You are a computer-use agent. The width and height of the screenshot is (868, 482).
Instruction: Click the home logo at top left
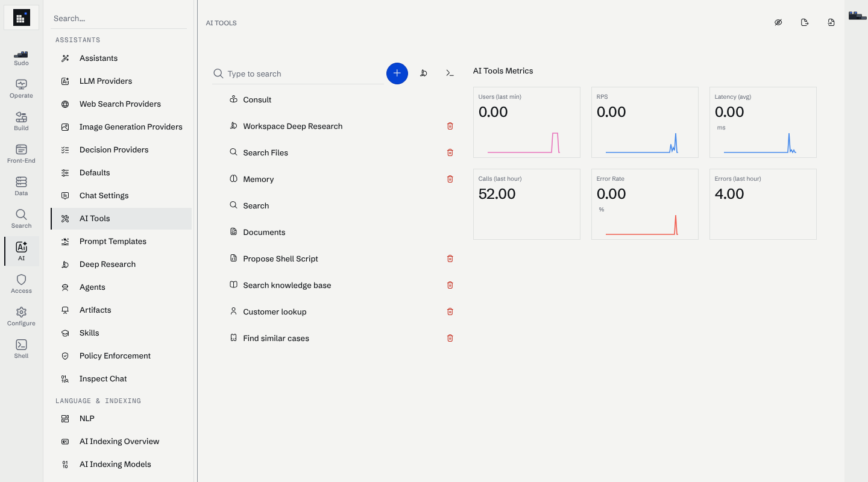coord(22,17)
